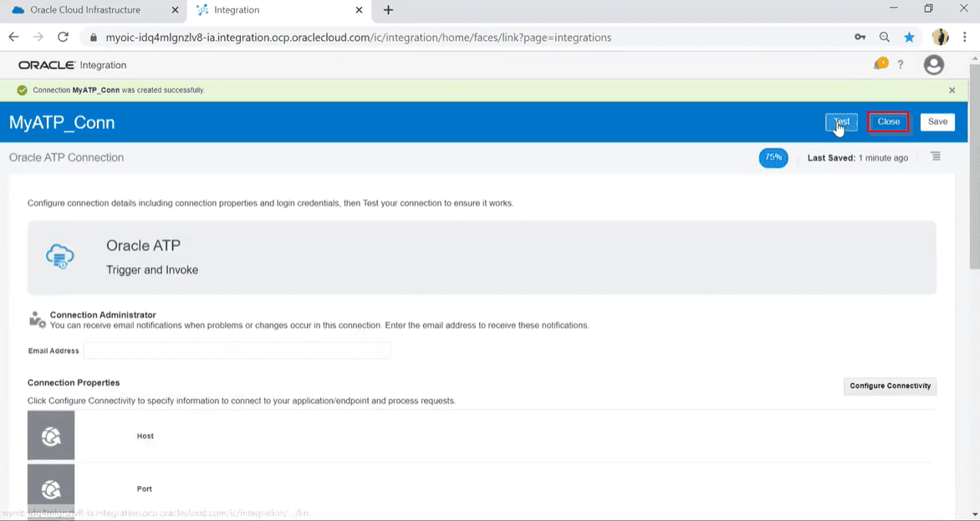Click the 75% completion progress badge

point(773,157)
